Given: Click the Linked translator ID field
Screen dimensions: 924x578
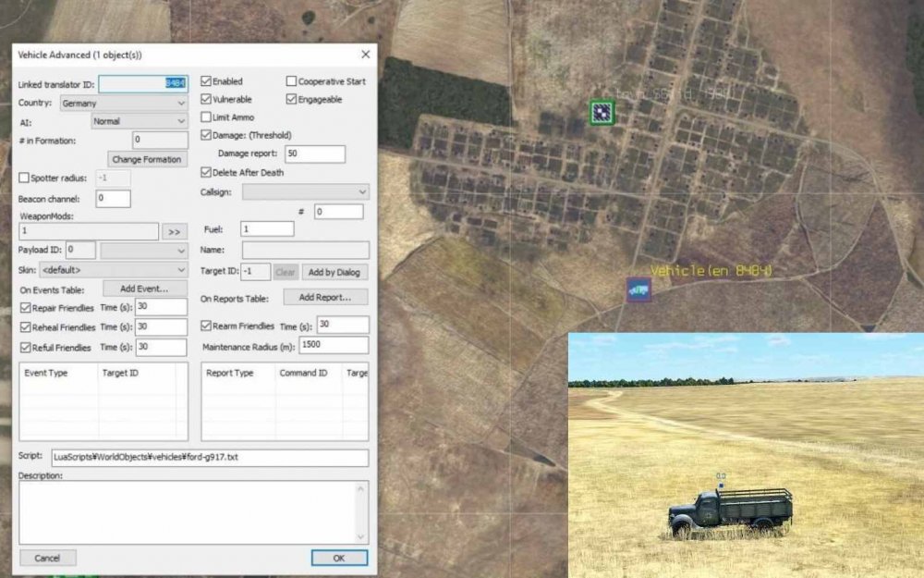Looking at the screenshot, I should coord(143,84).
